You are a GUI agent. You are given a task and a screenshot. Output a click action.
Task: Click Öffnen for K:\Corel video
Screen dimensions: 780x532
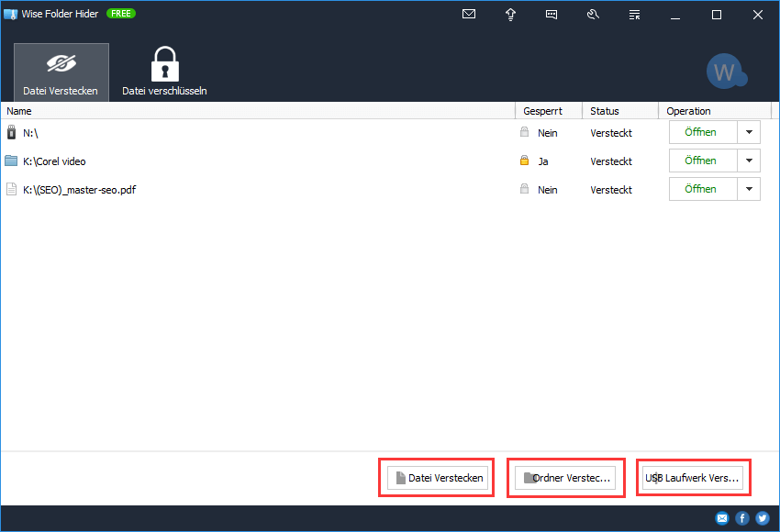pos(702,161)
